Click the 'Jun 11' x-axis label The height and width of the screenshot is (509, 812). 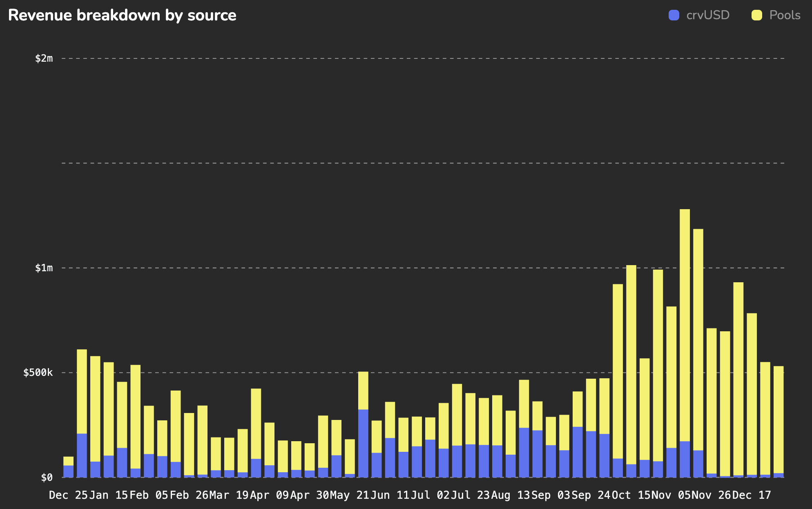point(390,495)
